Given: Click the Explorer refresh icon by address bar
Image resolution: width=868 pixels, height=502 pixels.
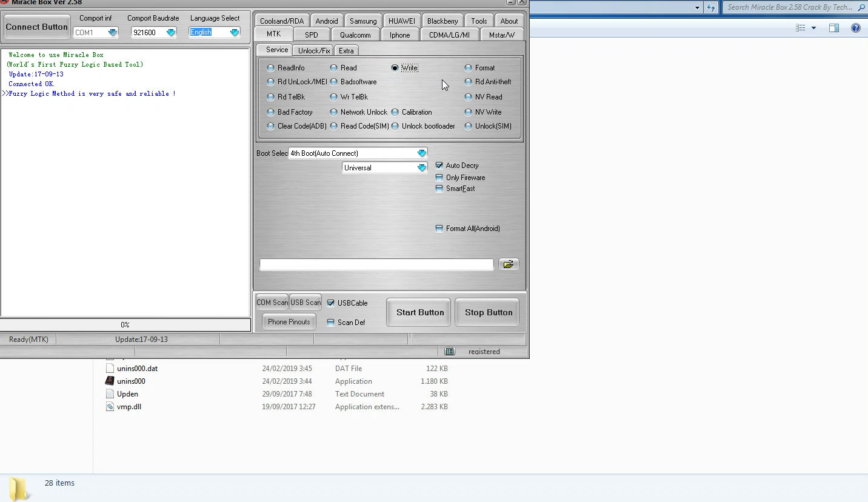Looking at the screenshot, I should [711, 7].
